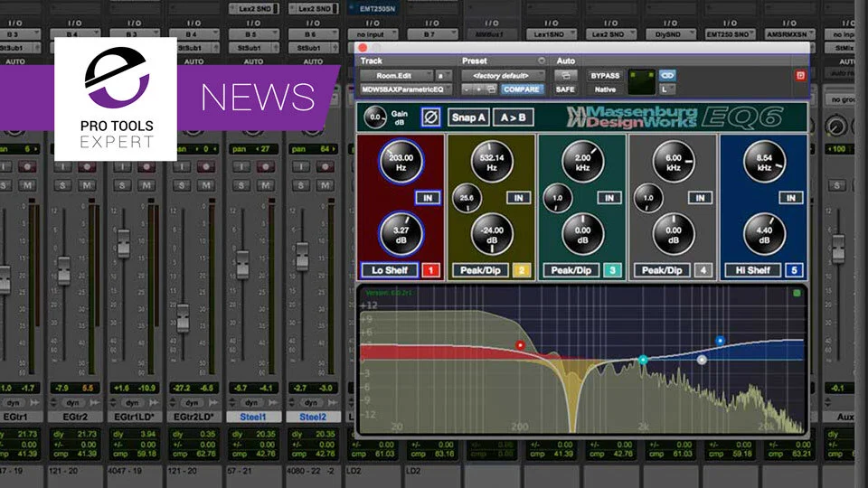Click the next preset plus button
This screenshot has height=488, width=868.
click(x=479, y=89)
